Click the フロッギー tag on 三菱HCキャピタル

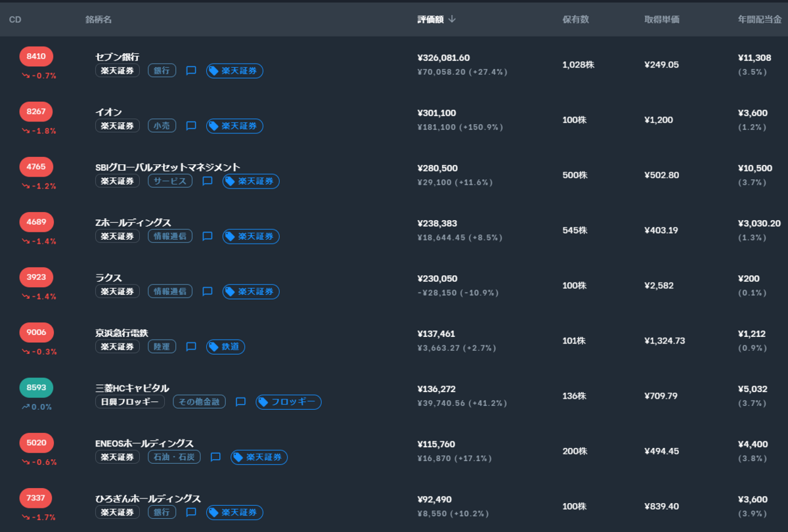288,401
